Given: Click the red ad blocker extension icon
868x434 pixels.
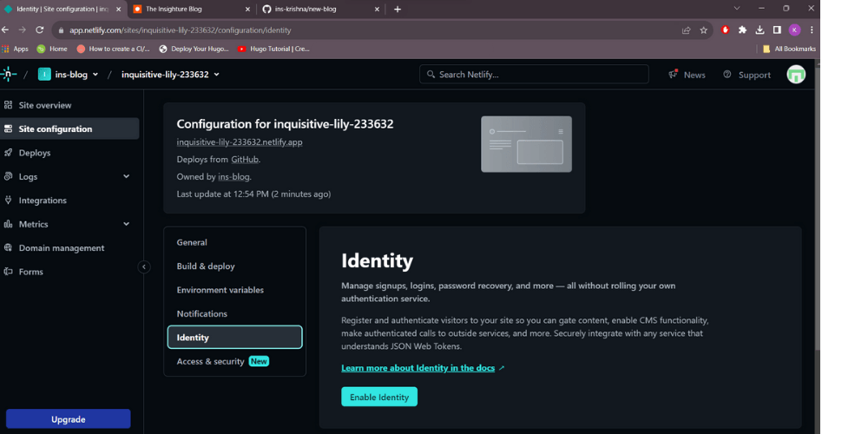Looking at the screenshot, I should [x=725, y=30].
